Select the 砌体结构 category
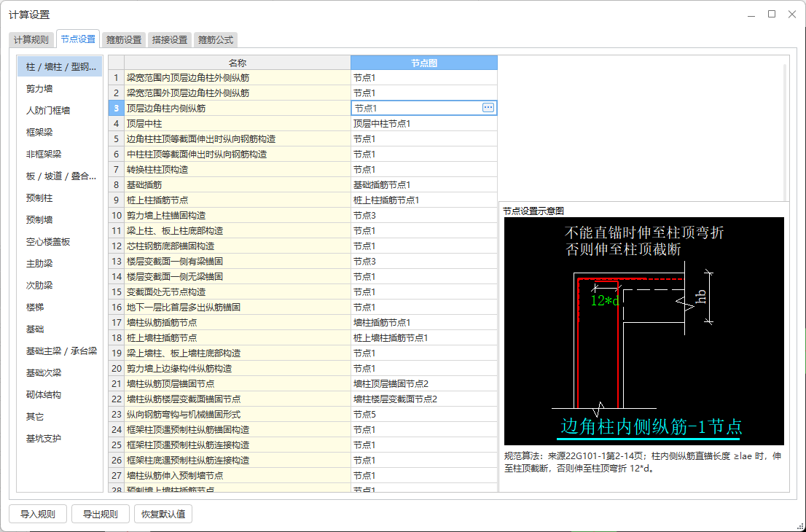This screenshot has width=806, height=532. [60, 395]
